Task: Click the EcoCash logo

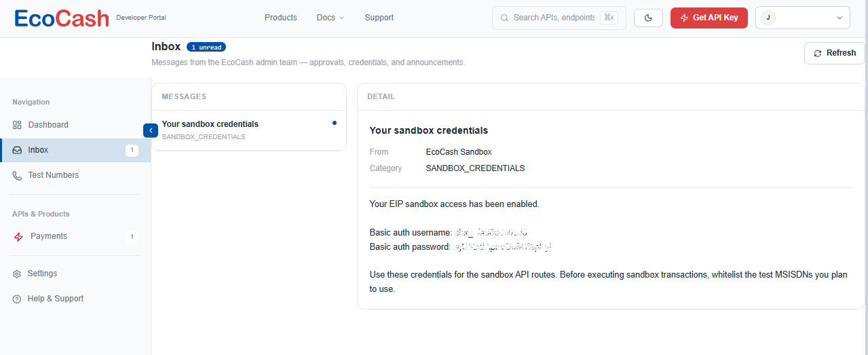Action: pyautogui.click(x=62, y=18)
